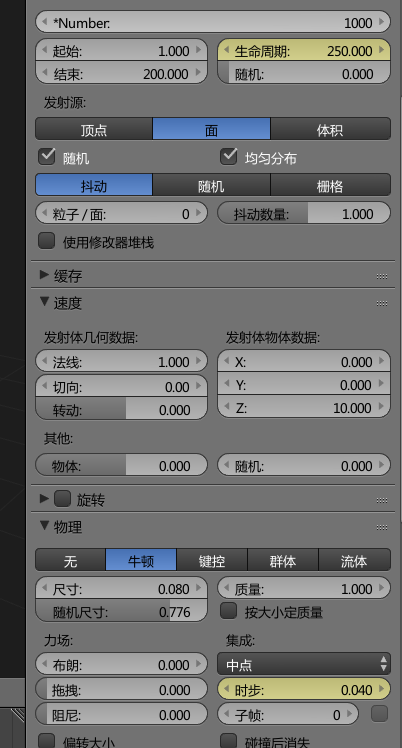Toggle the 均匀分布 checkbox
The width and height of the screenshot is (402, 748).
229,157
